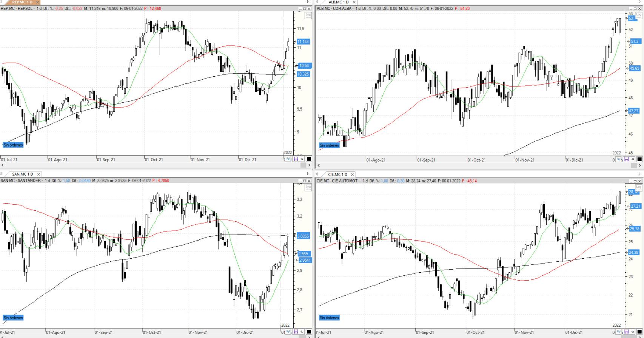Click the purple save icon in CIE Automotive chart
644x338 pixels.
[626, 332]
